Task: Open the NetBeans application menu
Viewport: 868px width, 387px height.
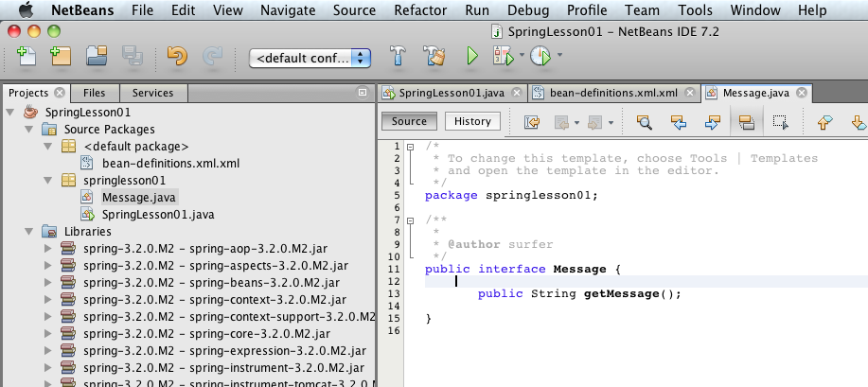Action: [x=82, y=10]
